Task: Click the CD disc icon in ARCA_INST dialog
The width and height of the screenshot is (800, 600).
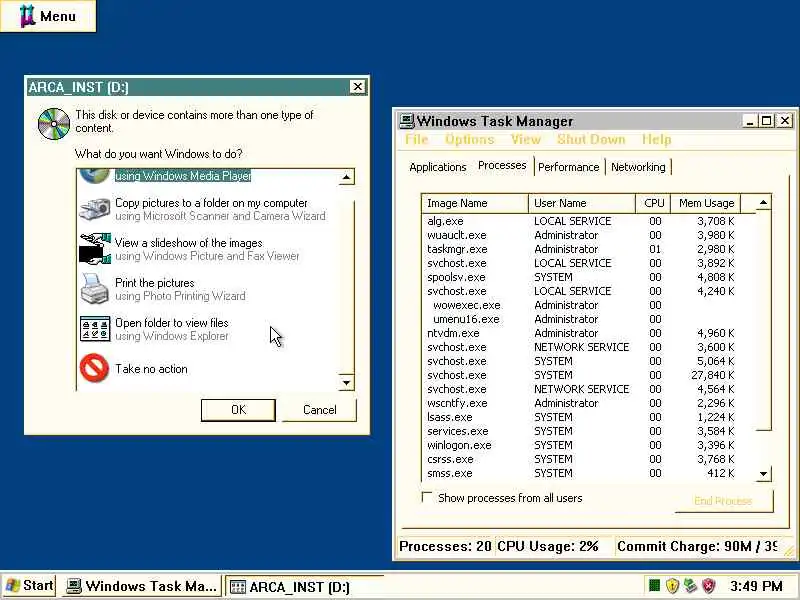Action: [54, 123]
